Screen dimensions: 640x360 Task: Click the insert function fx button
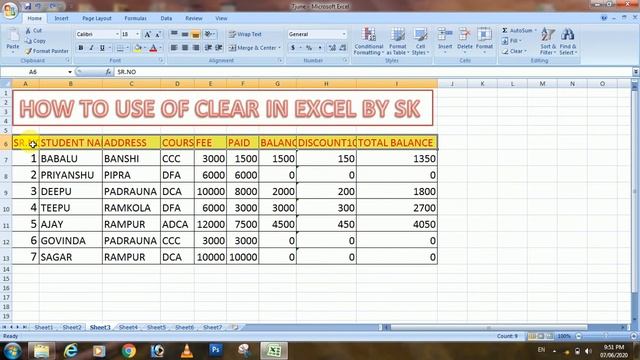click(108, 72)
